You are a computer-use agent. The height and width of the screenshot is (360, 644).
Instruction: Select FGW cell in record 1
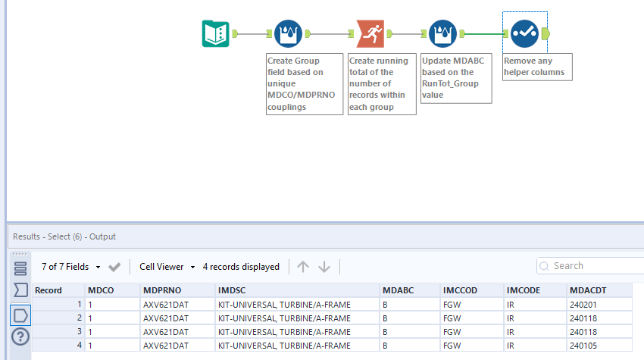472,305
